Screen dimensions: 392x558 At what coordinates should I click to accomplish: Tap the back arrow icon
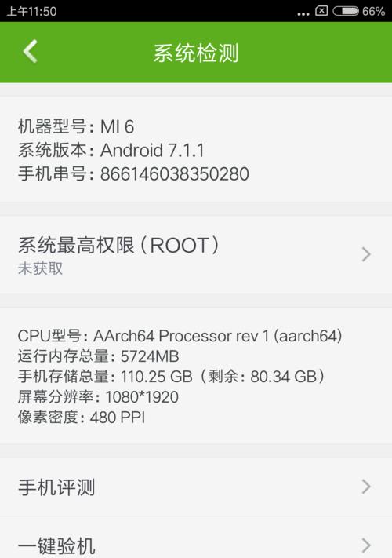pos(31,52)
